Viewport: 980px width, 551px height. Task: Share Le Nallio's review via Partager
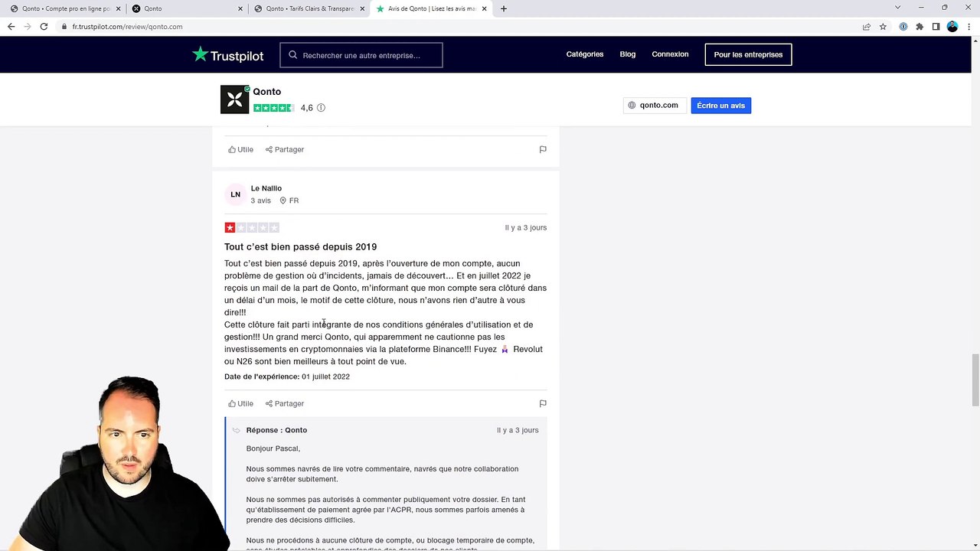tap(285, 403)
